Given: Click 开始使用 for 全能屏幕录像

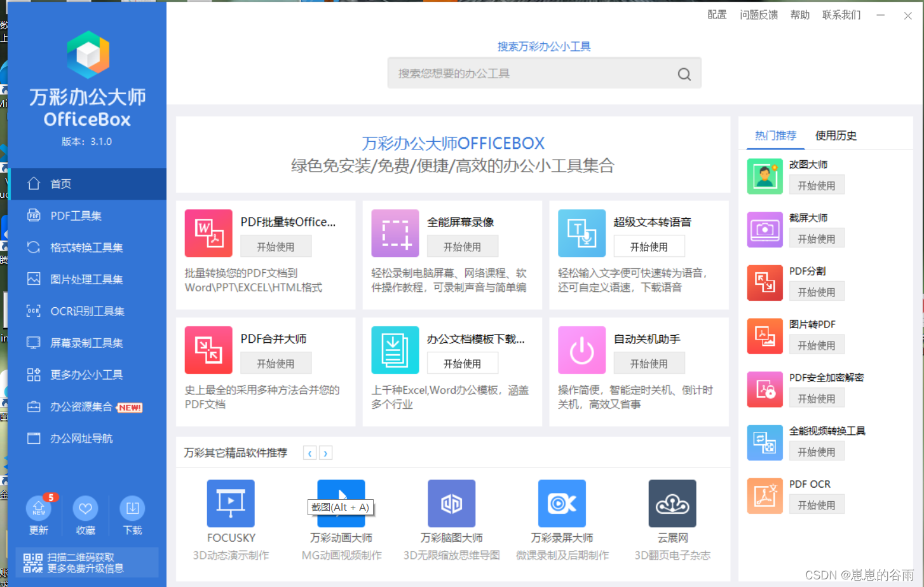Looking at the screenshot, I should (x=463, y=247).
